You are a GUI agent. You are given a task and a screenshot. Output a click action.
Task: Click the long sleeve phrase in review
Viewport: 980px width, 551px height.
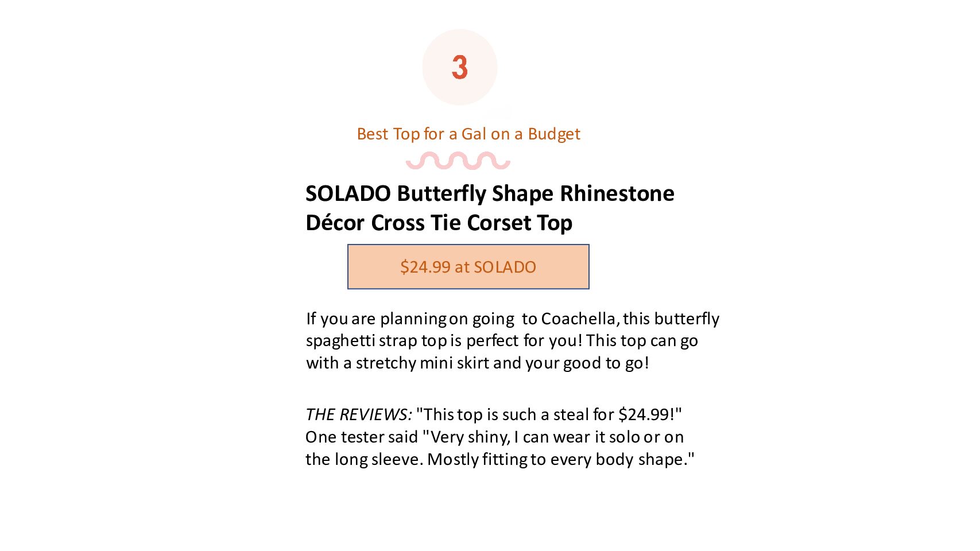click(x=377, y=459)
